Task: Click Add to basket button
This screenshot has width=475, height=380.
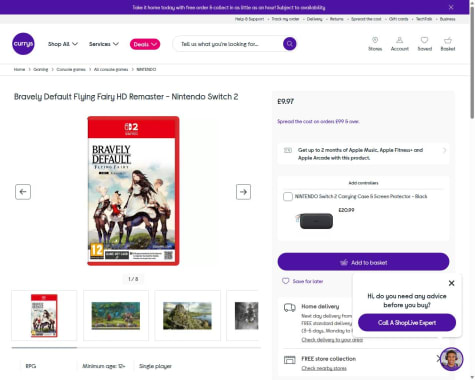Action: (x=363, y=262)
